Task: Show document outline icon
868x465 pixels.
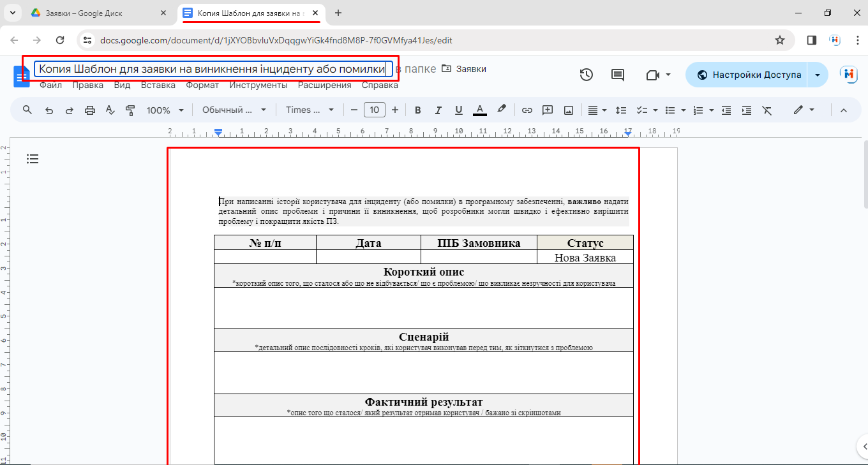Action: tap(33, 159)
